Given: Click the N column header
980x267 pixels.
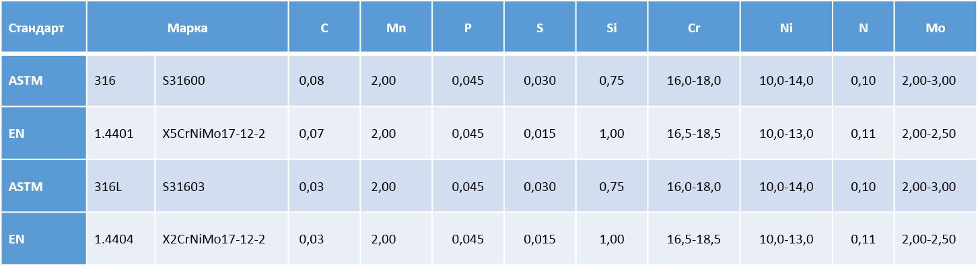Looking at the screenshot, I should [864, 27].
